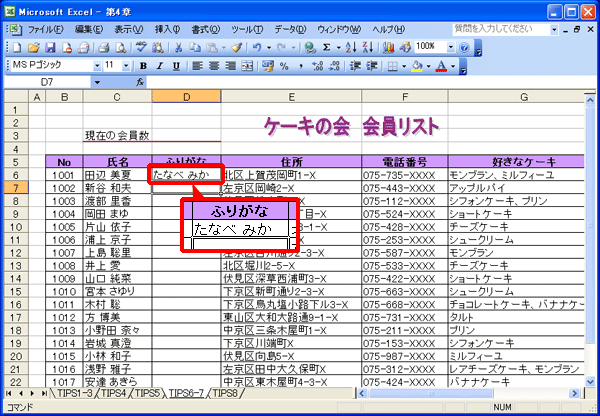Image resolution: width=600 pixels, height=416 pixels.
Task: Expand the Name Box dropdown arrow
Action: pyautogui.click(x=97, y=82)
